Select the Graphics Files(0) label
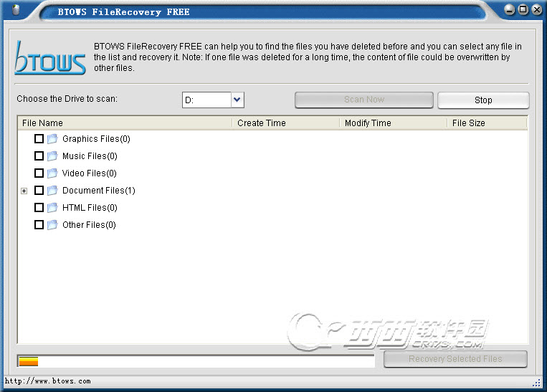 (96, 139)
